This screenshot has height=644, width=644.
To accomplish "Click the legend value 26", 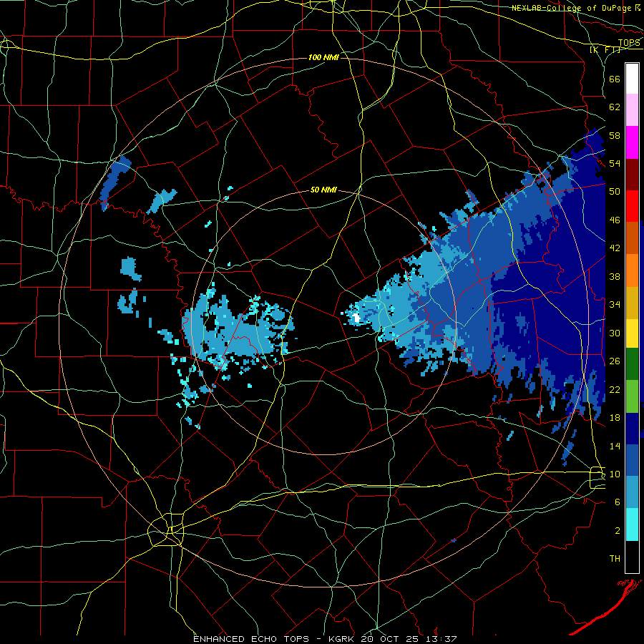I will point(615,361).
